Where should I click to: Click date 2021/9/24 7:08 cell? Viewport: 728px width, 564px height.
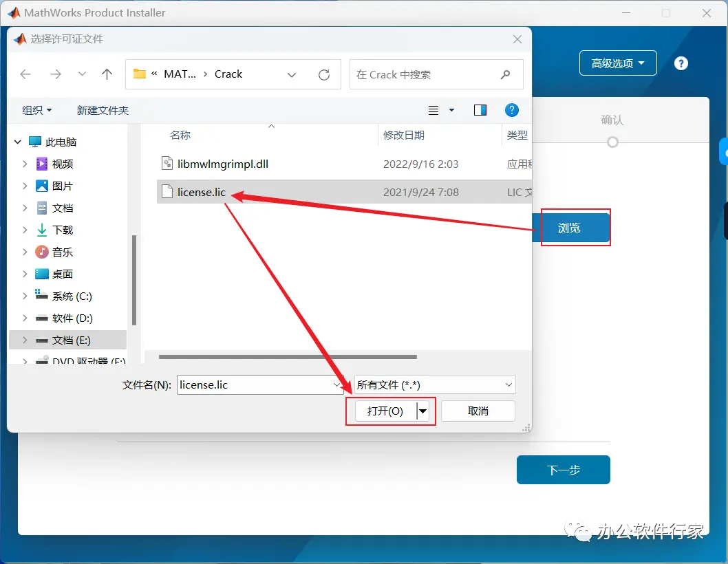(x=420, y=192)
